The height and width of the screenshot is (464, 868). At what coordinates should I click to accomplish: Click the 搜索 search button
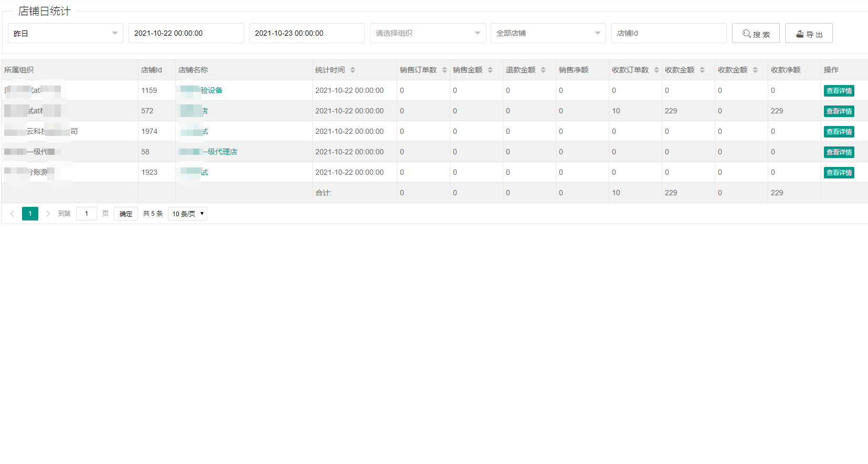coord(755,34)
